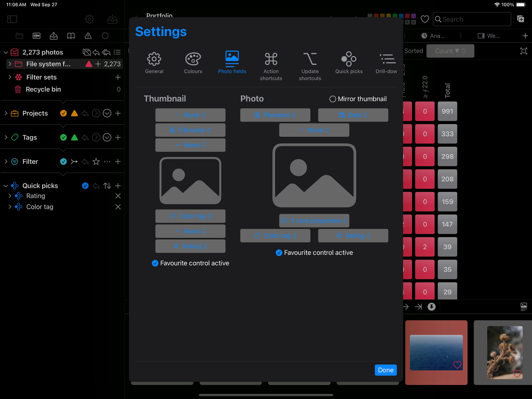Viewport: 532px width, 399px height.
Task: Toggle the blue checkmark in Quick picks row
Action: (x=85, y=185)
